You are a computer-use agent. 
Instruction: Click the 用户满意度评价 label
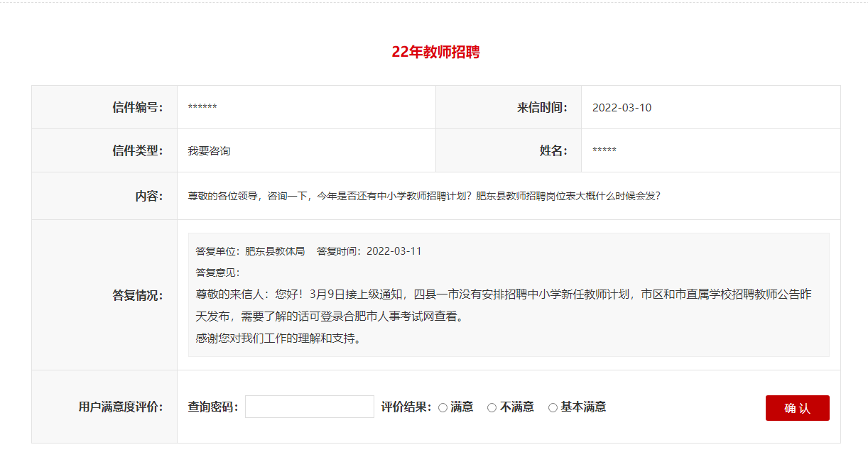[x=120, y=407]
